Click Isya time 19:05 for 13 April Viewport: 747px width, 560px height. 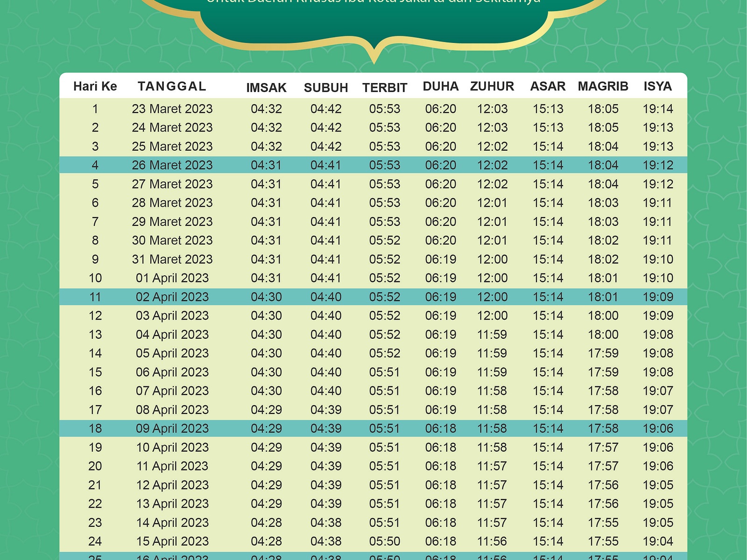point(658,504)
